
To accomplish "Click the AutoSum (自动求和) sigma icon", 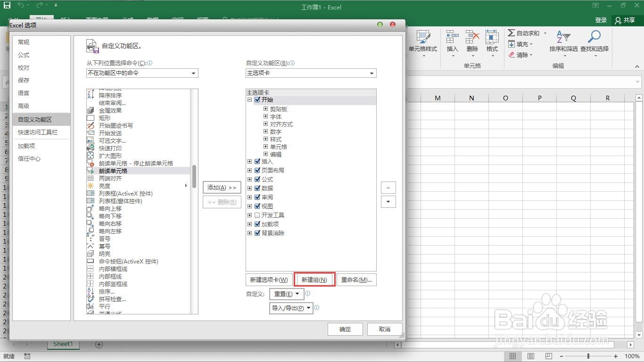I will [511, 33].
